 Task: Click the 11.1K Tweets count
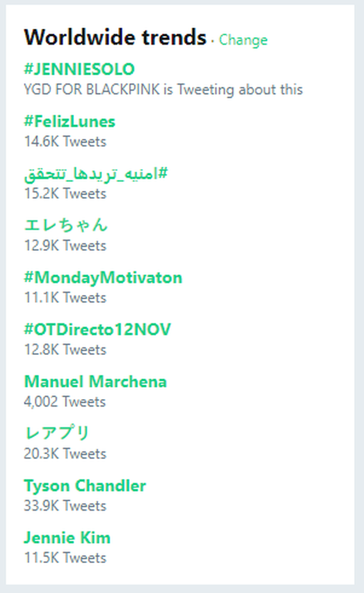(65, 297)
